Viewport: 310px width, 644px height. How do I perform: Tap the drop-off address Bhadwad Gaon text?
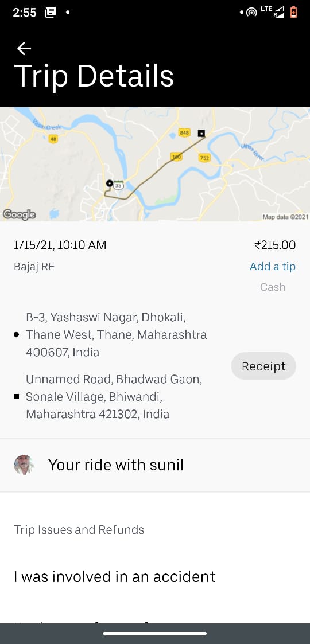pos(114,396)
